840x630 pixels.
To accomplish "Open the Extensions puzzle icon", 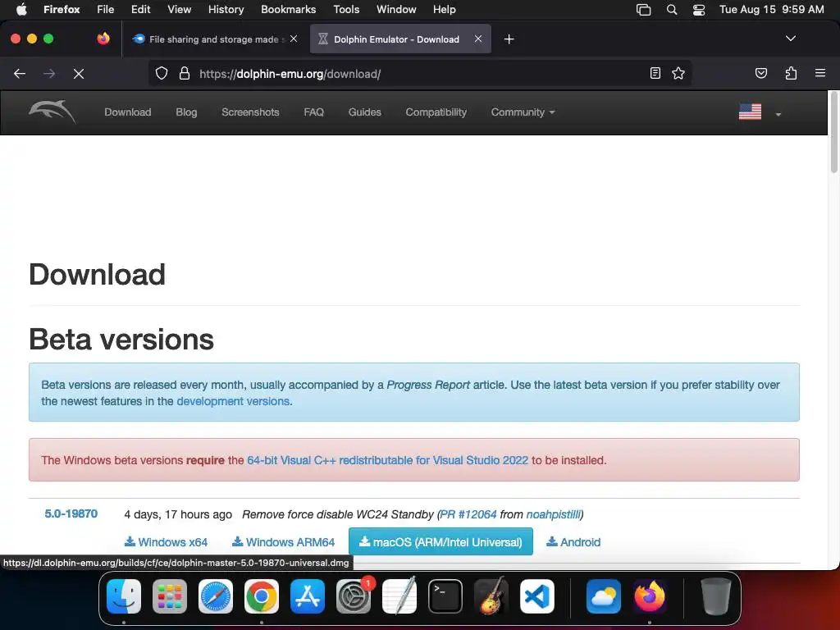I will click(791, 73).
